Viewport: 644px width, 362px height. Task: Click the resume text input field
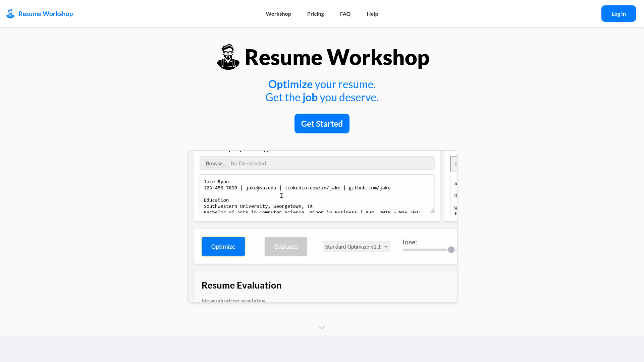click(x=317, y=194)
